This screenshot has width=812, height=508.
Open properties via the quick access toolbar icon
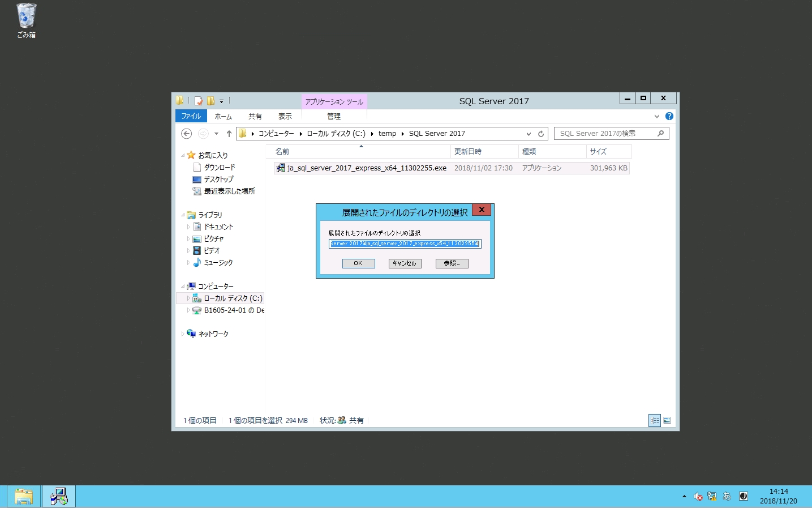click(198, 100)
